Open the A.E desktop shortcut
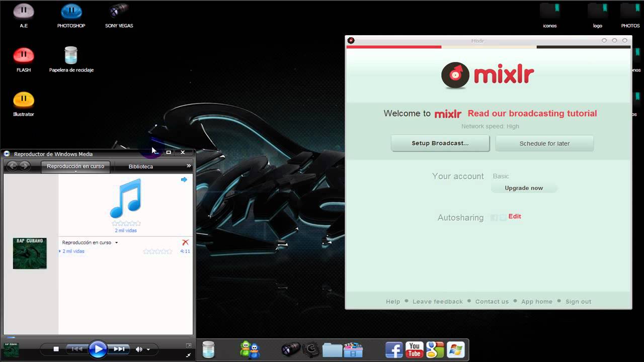This screenshot has width=644, height=362. (x=24, y=15)
